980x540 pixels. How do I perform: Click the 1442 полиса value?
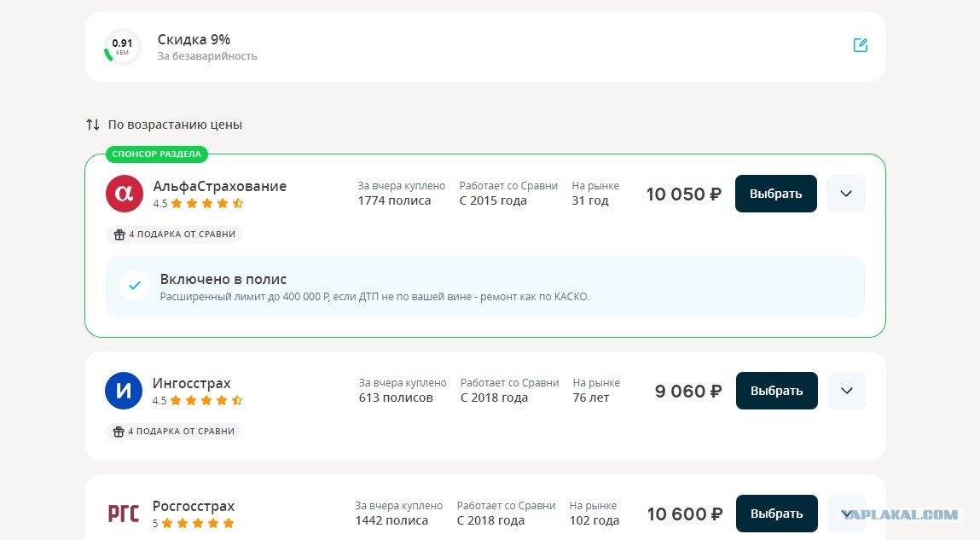pos(391,520)
